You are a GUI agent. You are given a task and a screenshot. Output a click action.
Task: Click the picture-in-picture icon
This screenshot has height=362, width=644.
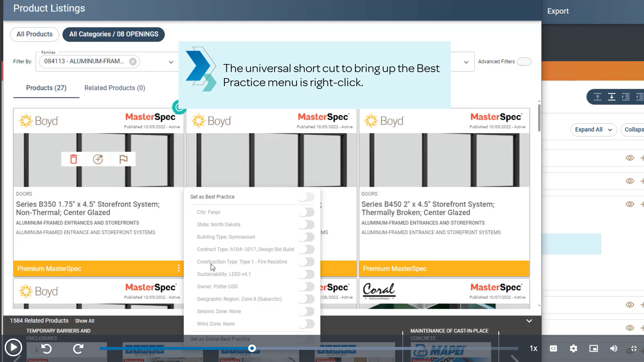pyautogui.click(x=594, y=349)
